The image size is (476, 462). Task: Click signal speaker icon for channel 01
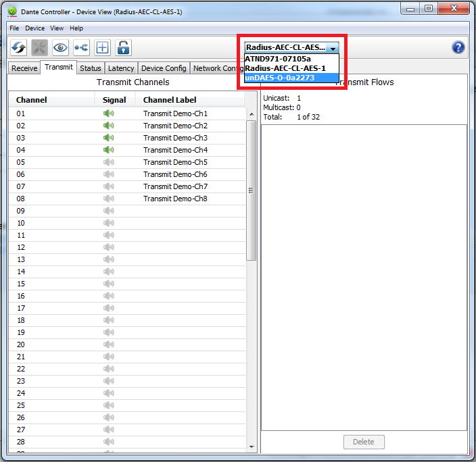[108, 113]
